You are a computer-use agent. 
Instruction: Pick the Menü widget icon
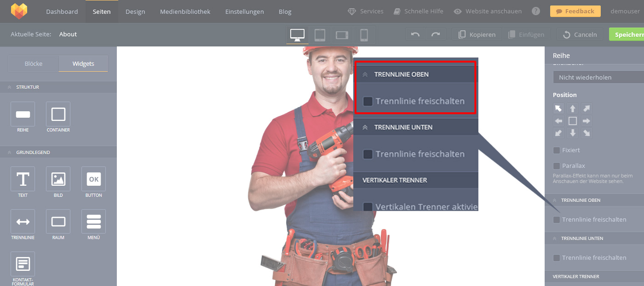pos(93,222)
